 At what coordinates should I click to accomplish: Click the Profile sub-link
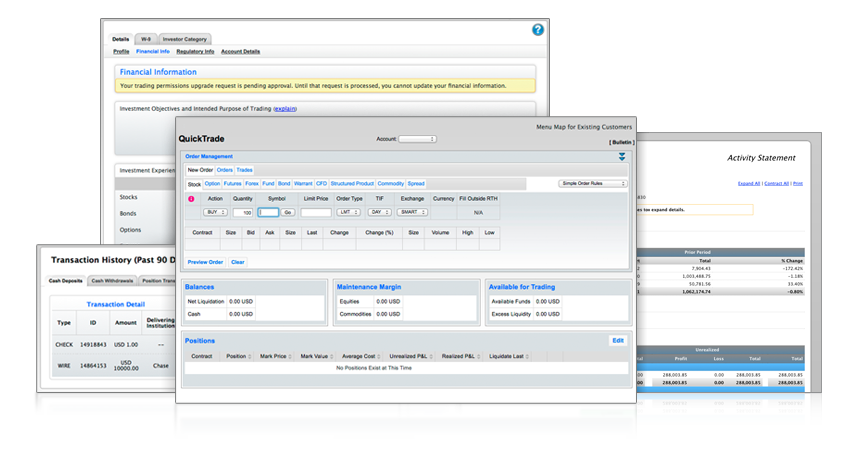coord(121,52)
